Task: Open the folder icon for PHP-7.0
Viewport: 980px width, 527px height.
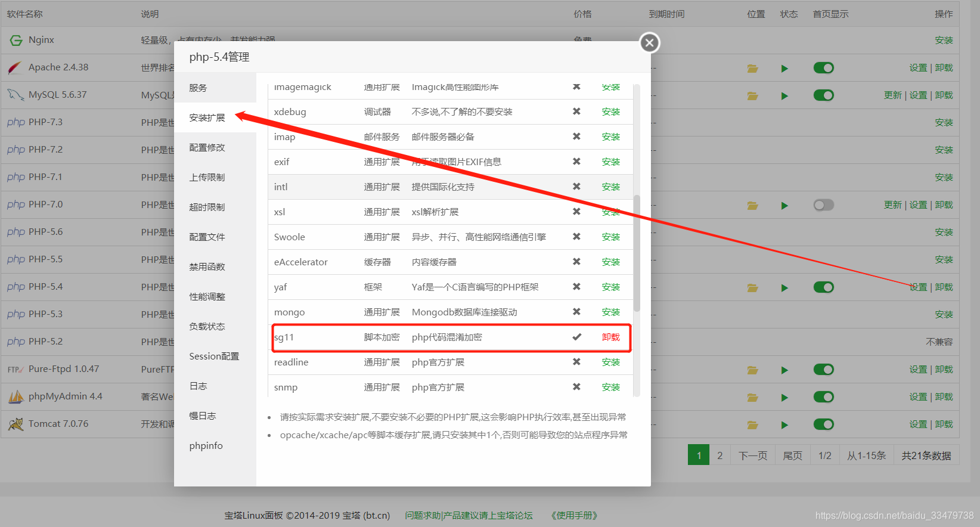Action: (x=753, y=206)
